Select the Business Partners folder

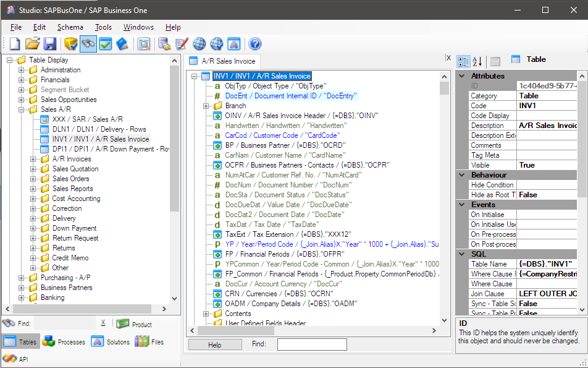coord(66,288)
